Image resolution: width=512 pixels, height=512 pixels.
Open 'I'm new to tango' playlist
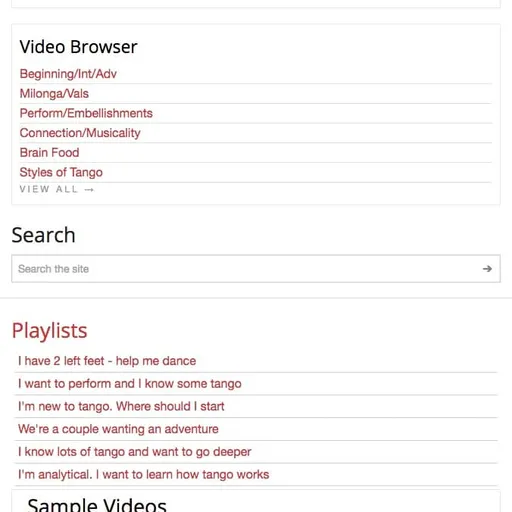point(121,406)
